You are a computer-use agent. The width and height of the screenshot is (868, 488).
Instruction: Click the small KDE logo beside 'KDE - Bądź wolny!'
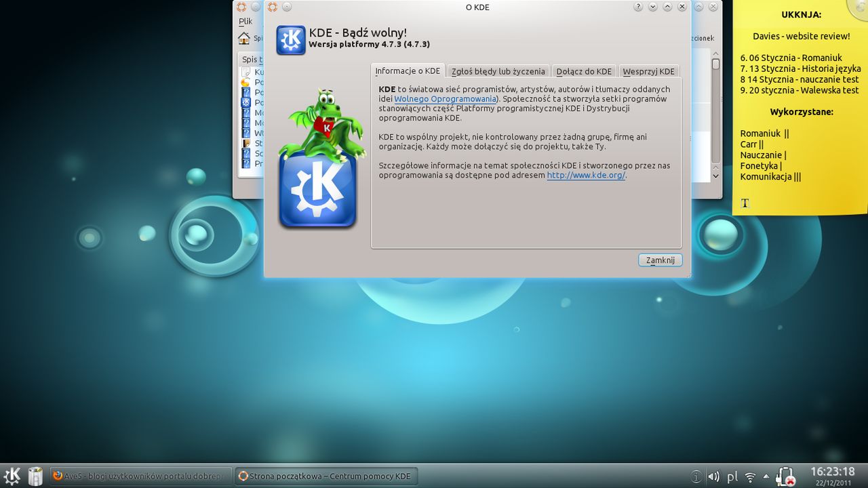(291, 40)
